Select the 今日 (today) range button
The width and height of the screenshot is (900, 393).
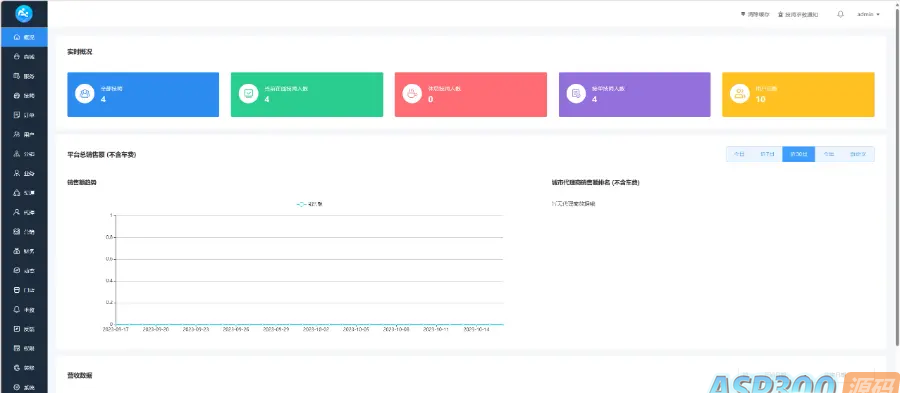pos(740,154)
